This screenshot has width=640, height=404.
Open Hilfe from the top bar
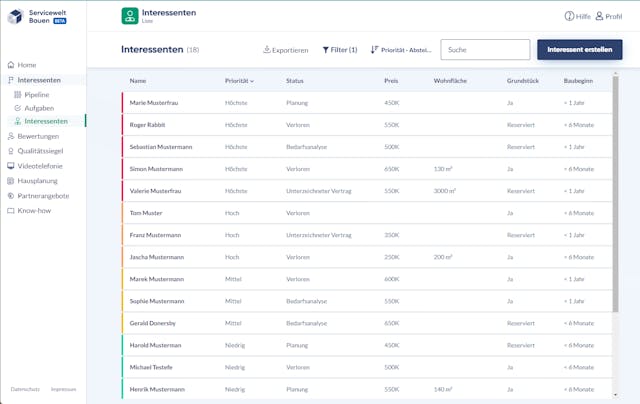[x=578, y=16]
